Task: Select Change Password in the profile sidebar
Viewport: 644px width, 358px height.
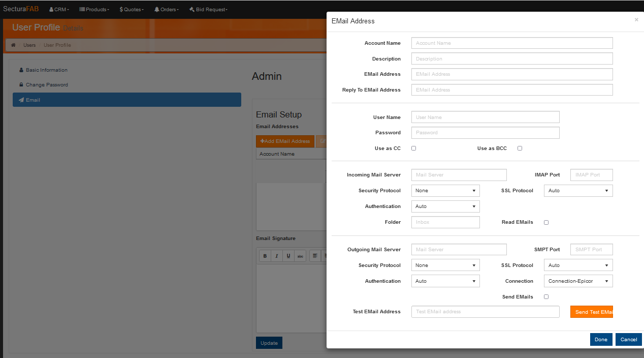Action: (47, 85)
